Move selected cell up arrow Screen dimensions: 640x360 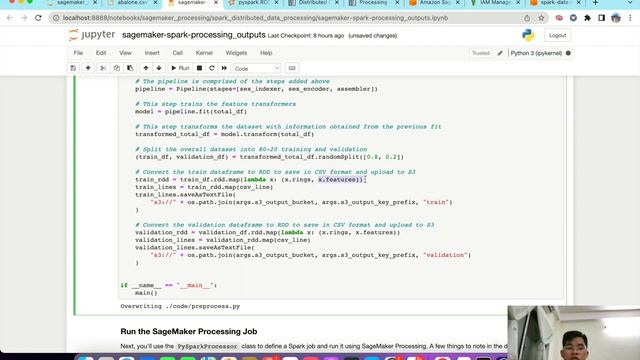tap(146, 68)
